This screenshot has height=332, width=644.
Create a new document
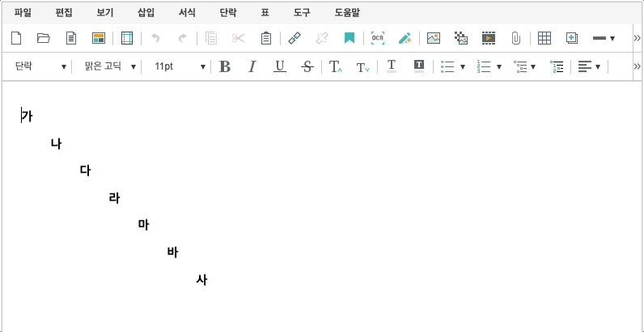tap(16, 38)
